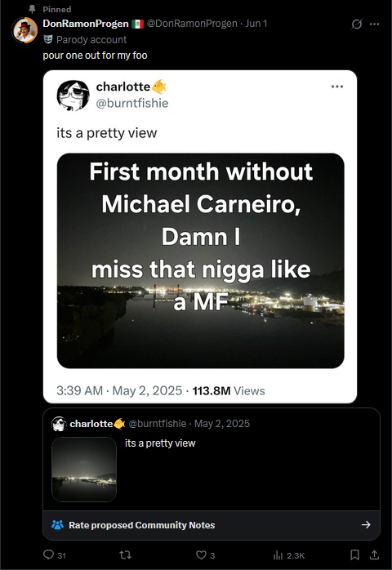Open the post's three-dot more menu
The height and width of the screenshot is (570, 392).
pyautogui.click(x=374, y=24)
